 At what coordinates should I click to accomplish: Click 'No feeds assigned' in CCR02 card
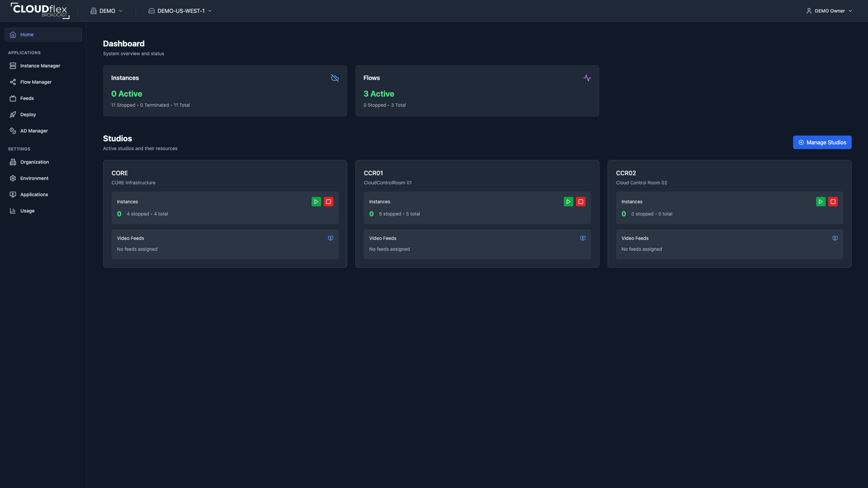[642, 249]
